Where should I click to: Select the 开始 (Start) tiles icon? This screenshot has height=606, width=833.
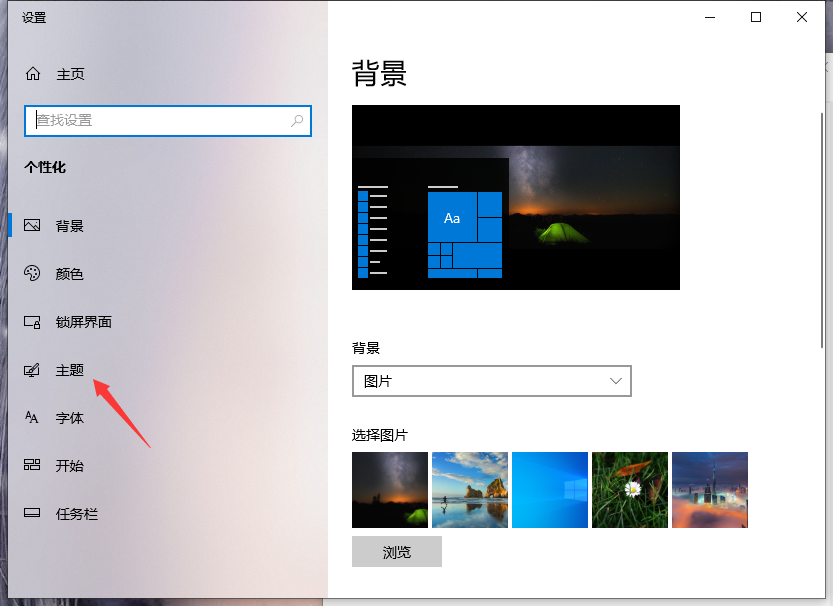point(31,466)
